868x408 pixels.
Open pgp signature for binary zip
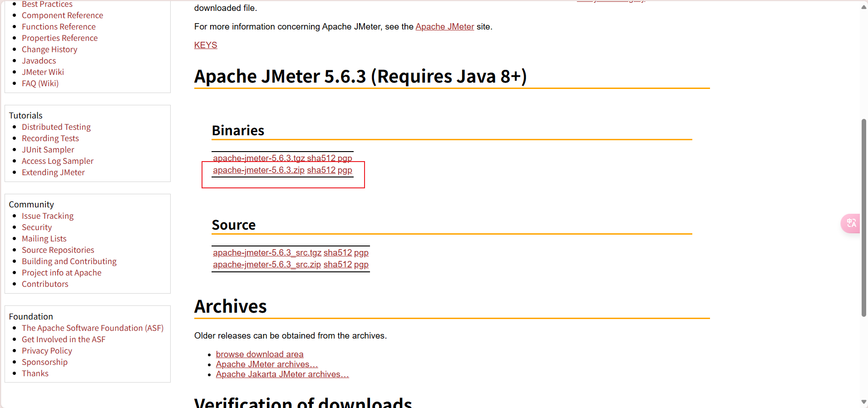coord(345,170)
